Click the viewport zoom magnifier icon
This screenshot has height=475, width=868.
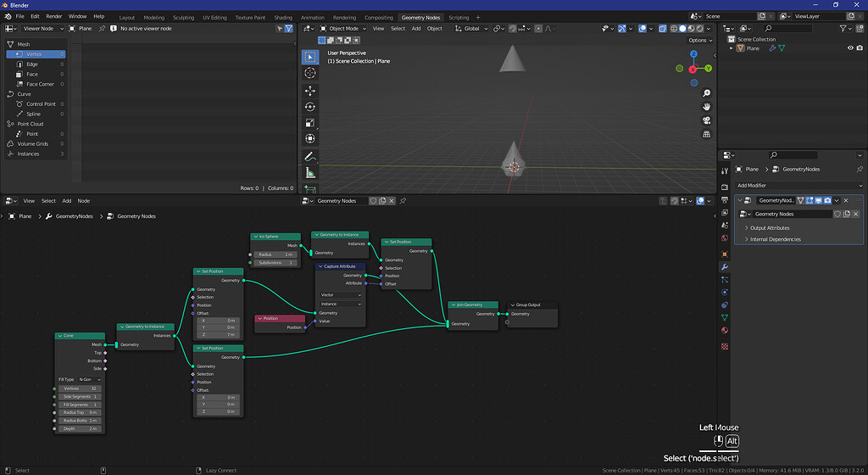click(x=706, y=93)
